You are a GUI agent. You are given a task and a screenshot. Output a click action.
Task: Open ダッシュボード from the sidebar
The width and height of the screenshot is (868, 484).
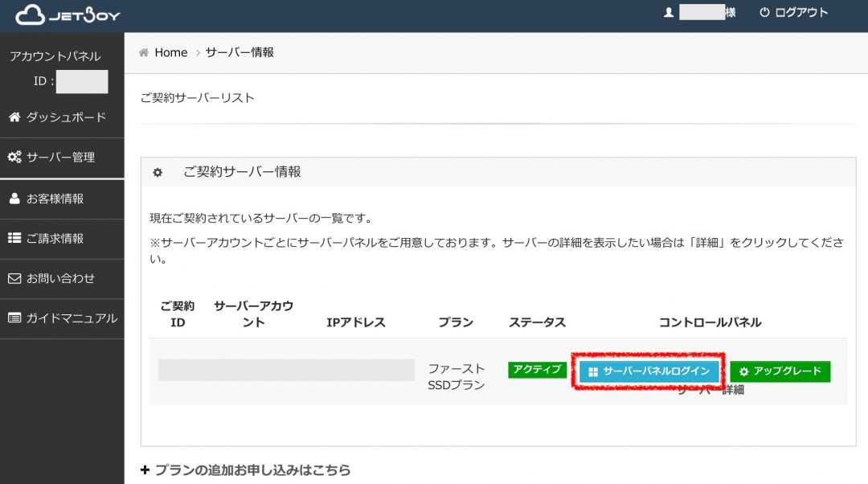tap(66, 117)
